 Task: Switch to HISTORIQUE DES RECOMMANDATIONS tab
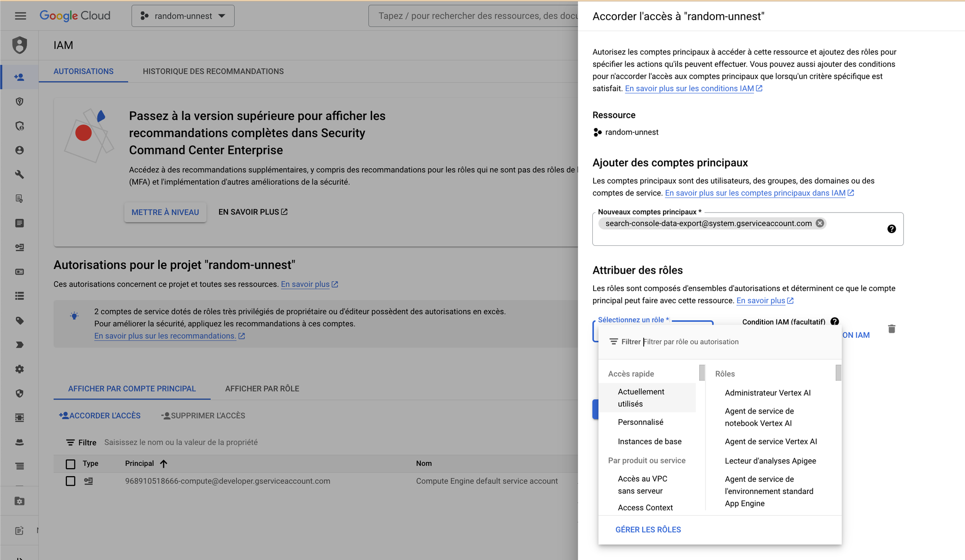213,71
